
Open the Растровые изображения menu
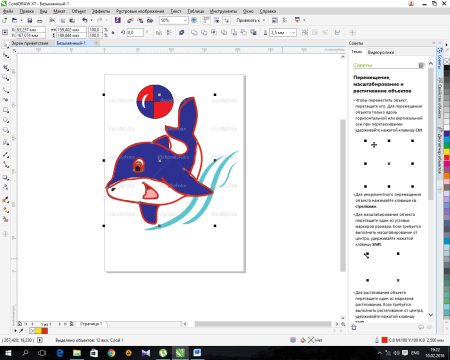pyautogui.click(x=140, y=11)
